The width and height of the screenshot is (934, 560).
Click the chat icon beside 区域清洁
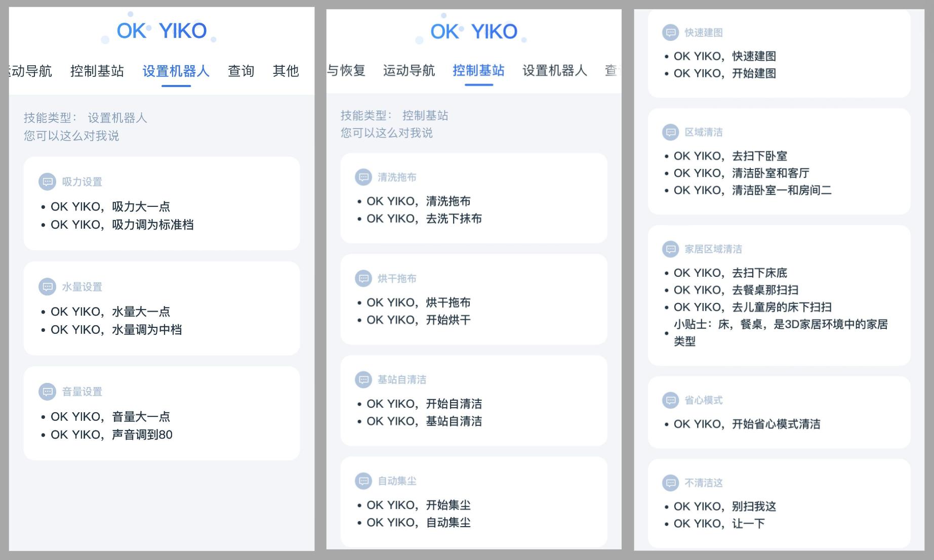671,132
